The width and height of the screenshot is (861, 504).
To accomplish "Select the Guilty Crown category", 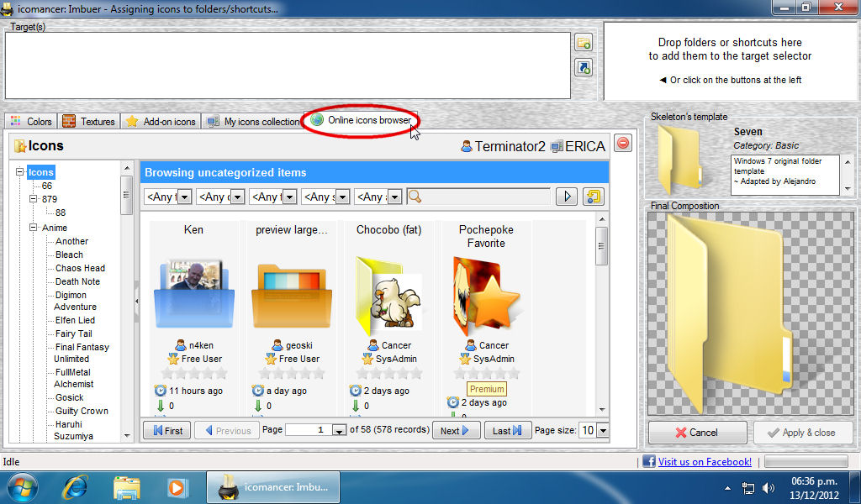I will click(82, 411).
